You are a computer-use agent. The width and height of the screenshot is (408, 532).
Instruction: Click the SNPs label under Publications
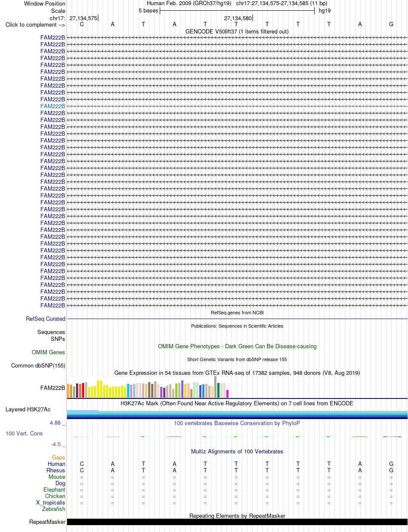click(58, 339)
